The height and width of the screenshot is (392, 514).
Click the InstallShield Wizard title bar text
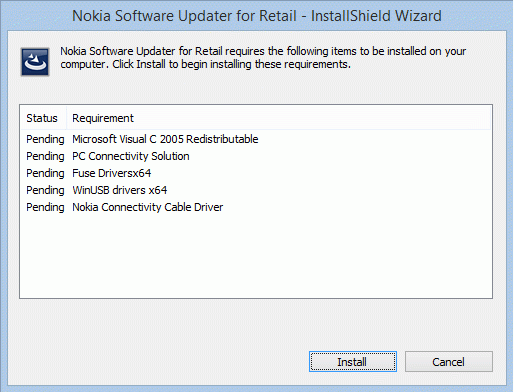[x=257, y=16]
